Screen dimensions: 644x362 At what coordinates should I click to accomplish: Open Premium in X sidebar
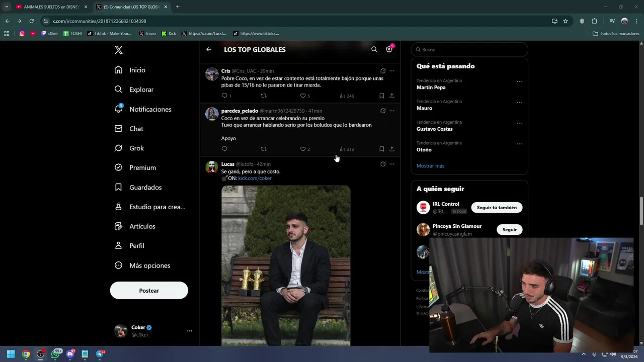click(x=135, y=167)
